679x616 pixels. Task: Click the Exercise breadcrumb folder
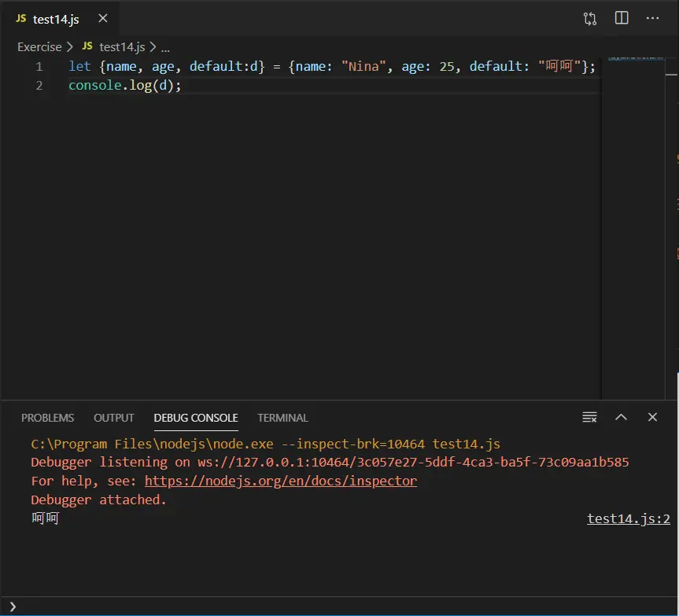[x=39, y=46]
